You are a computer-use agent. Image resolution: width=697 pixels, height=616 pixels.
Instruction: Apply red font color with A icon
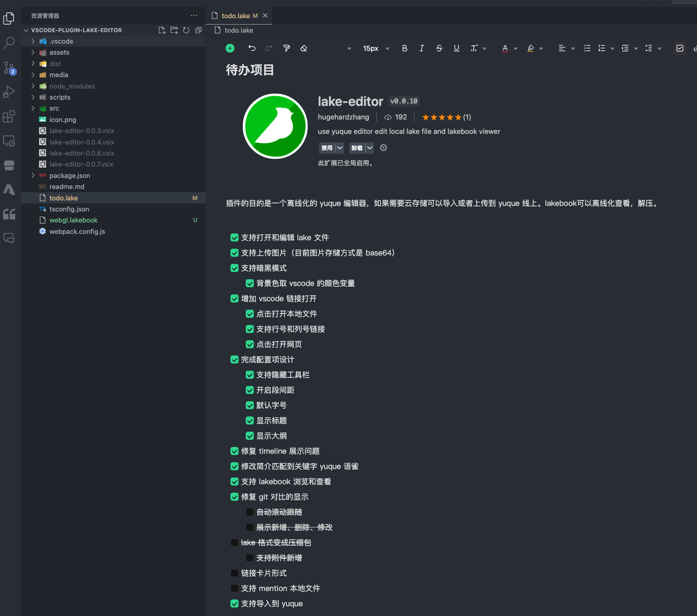(x=505, y=48)
